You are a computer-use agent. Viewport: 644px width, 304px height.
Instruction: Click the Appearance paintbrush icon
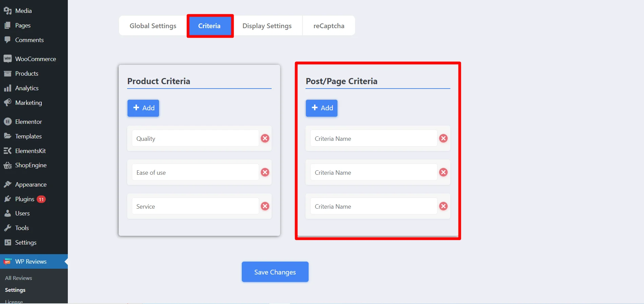(7, 184)
